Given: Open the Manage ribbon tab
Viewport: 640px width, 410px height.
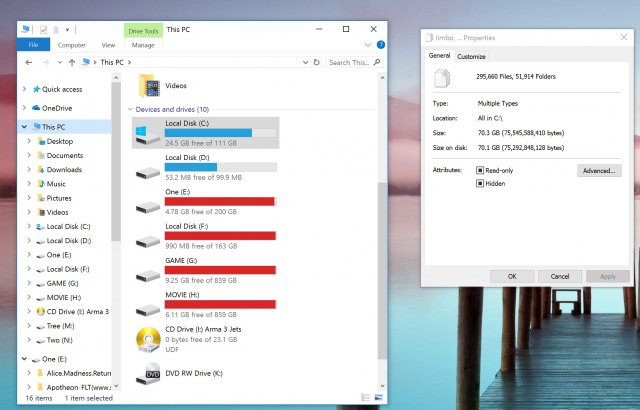Looking at the screenshot, I should (x=143, y=45).
